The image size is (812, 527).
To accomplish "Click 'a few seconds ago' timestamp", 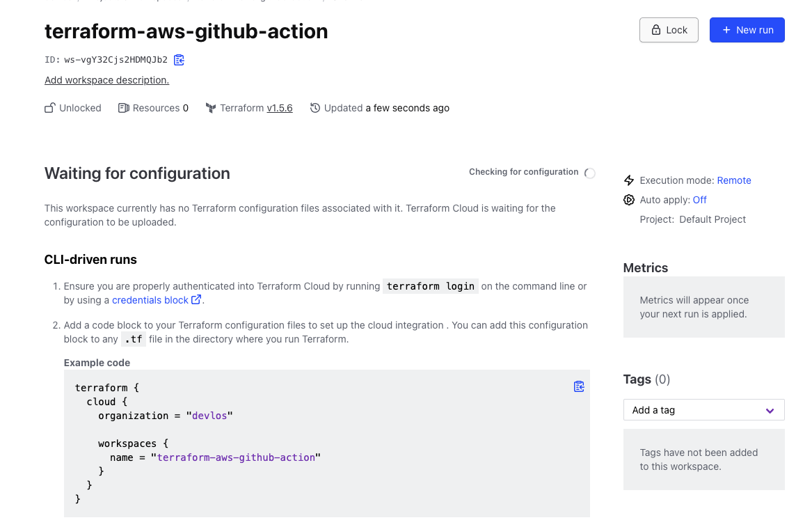I will 408,109.
